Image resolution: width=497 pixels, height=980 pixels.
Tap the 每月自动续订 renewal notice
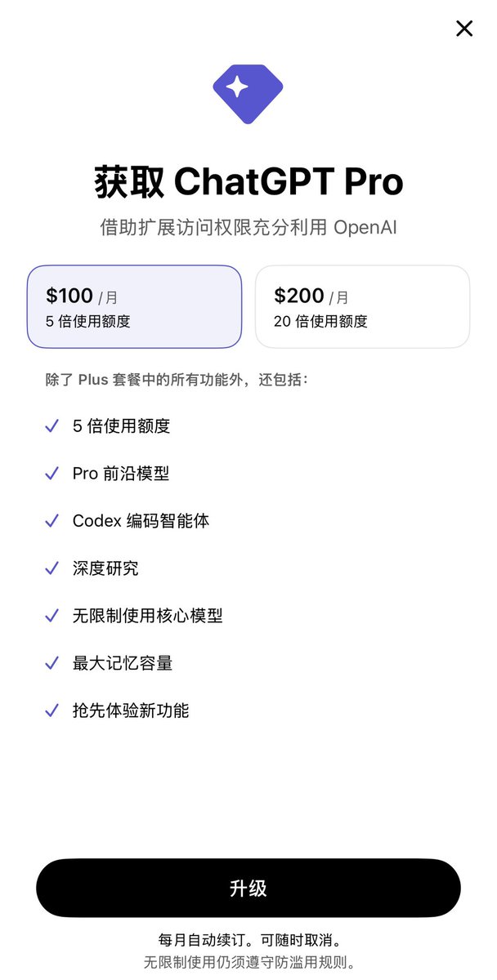(248, 940)
